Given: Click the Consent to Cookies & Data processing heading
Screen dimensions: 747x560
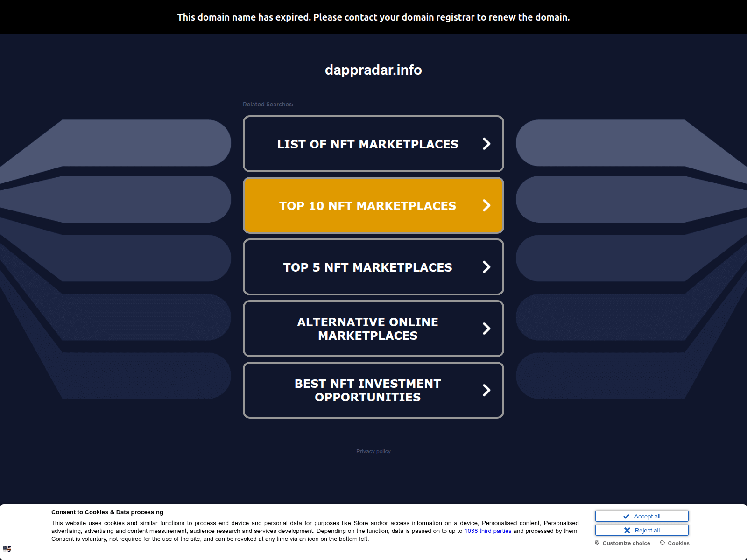Looking at the screenshot, I should [x=107, y=512].
